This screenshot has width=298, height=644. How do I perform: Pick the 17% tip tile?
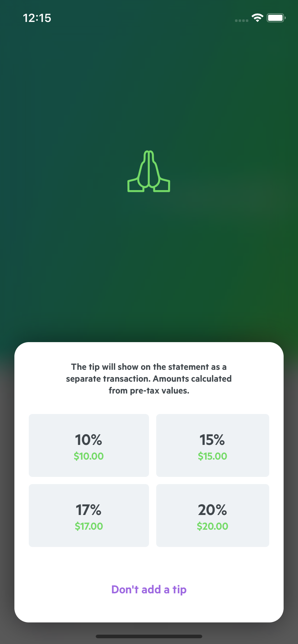click(x=89, y=515)
